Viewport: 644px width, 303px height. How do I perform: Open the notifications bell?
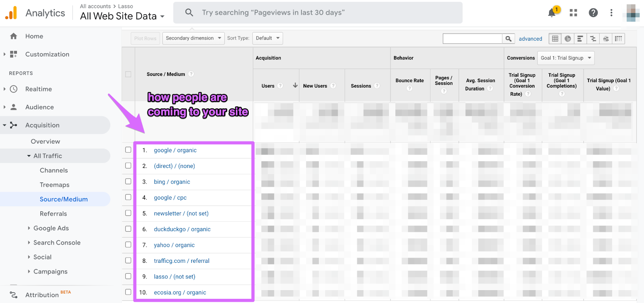[552, 13]
